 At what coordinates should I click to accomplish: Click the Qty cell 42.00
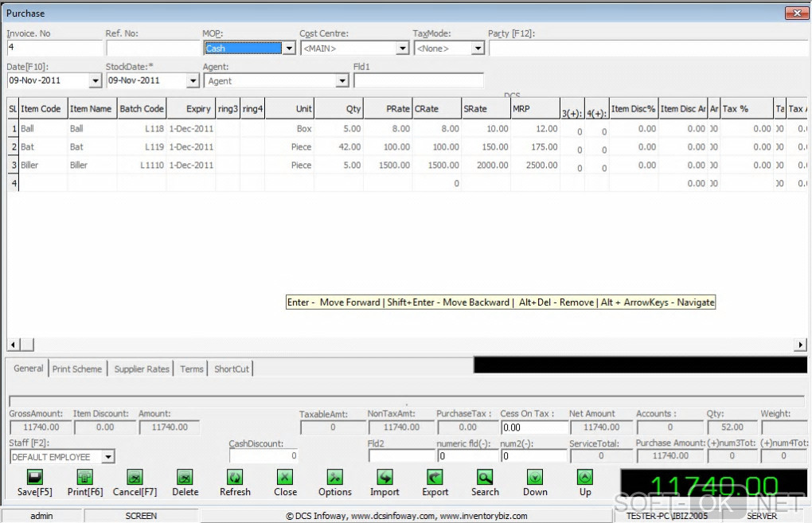tap(338, 146)
